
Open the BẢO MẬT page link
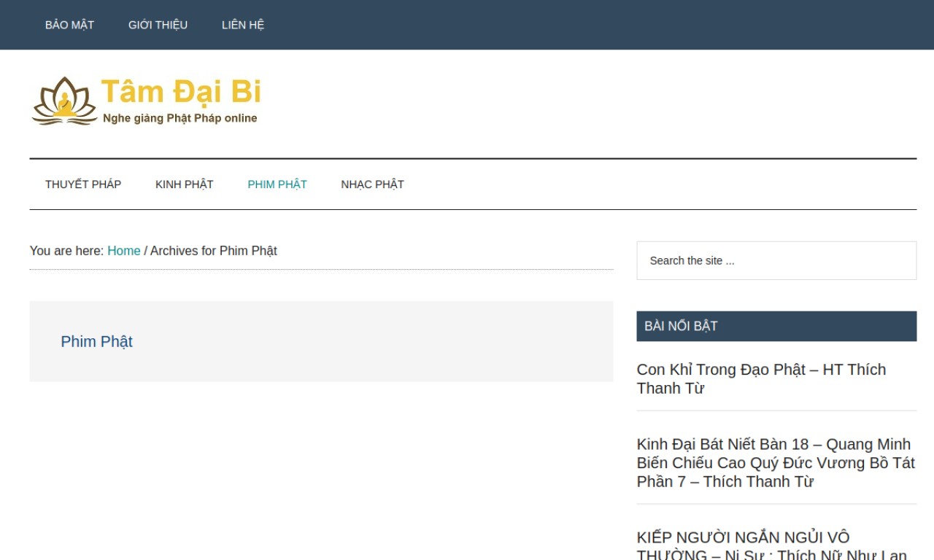[69, 25]
